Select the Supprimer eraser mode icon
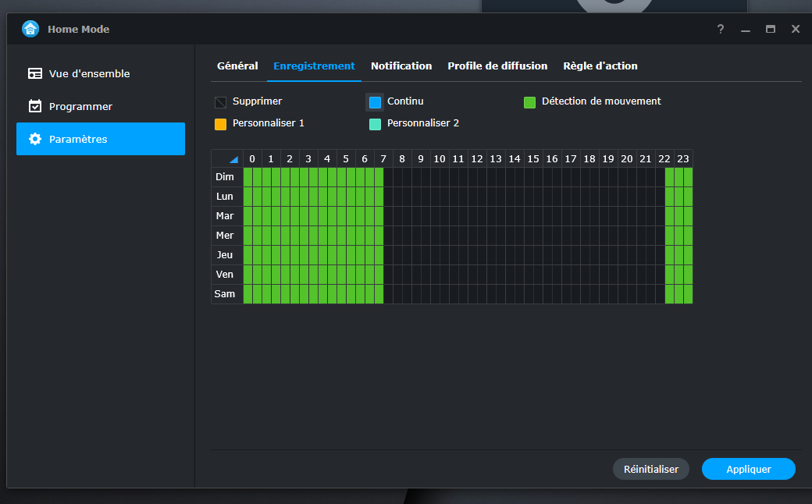812x504 pixels. coord(220,102)
